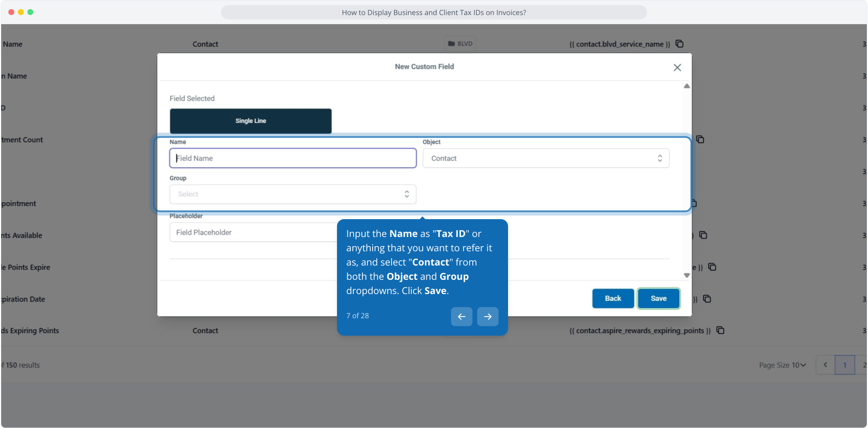This screenshot has height=428, width=868.
Task: Go to next tutorial step arrow
Action: [x=487, y=316]
